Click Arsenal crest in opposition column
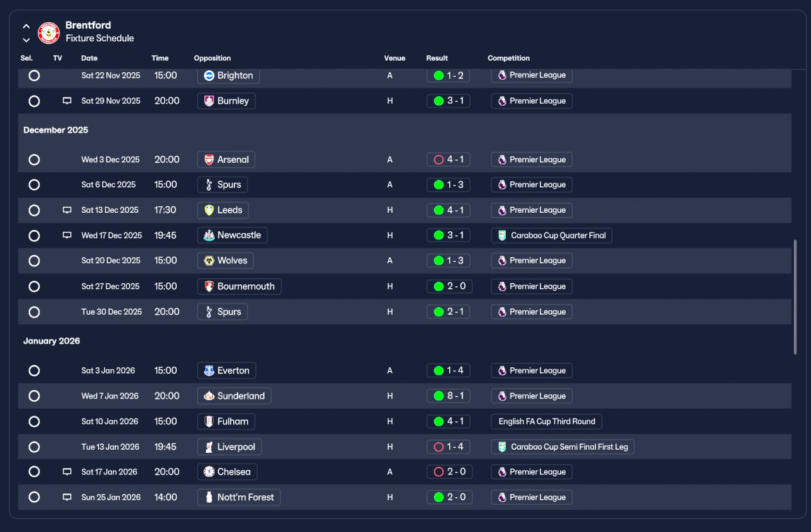The height and width of the screenshot is (532, 811). coord(209,160)
